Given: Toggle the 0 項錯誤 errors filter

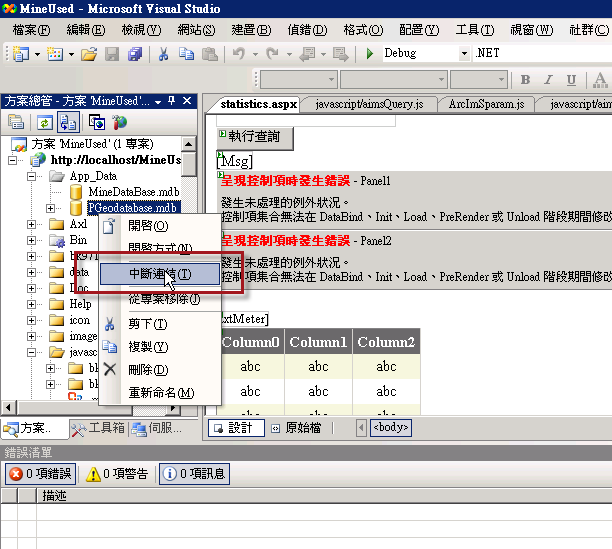Looking at the screenshot, I should [41, 474].
